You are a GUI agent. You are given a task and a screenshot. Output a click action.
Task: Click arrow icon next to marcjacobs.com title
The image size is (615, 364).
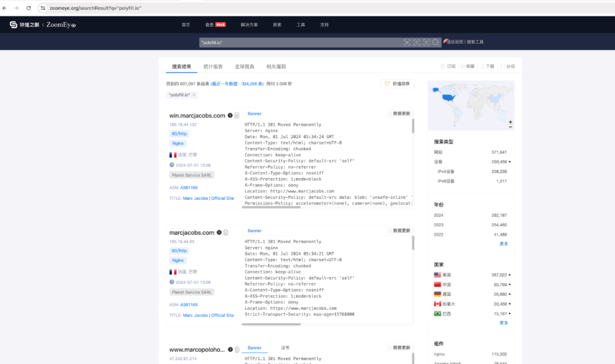tap(219, 233)
